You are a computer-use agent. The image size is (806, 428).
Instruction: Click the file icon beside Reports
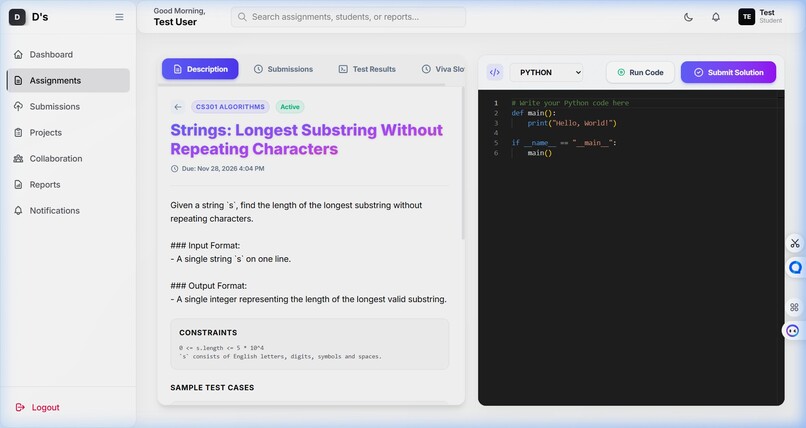coord(19,184)
